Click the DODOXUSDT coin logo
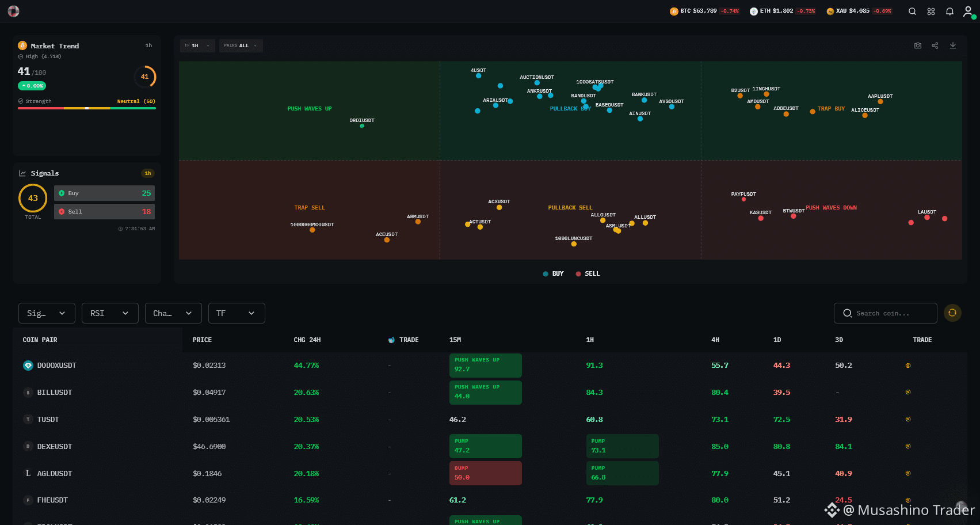980x525 pixels. tap(28, 366)
